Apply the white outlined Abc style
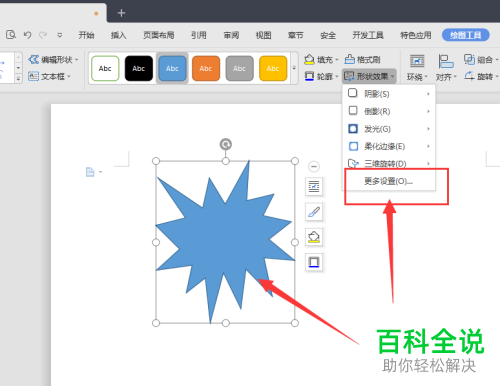The image size is (500, 386). (105, 68)
